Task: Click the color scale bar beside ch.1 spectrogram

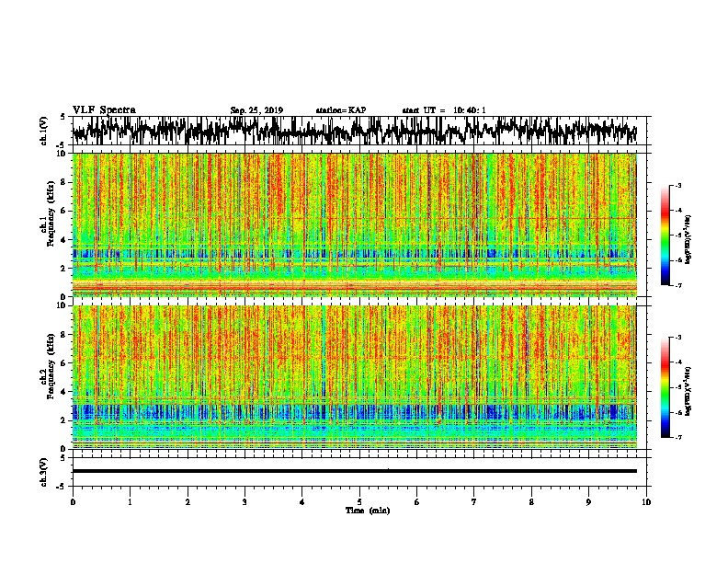Action: (x=665, y=236)
